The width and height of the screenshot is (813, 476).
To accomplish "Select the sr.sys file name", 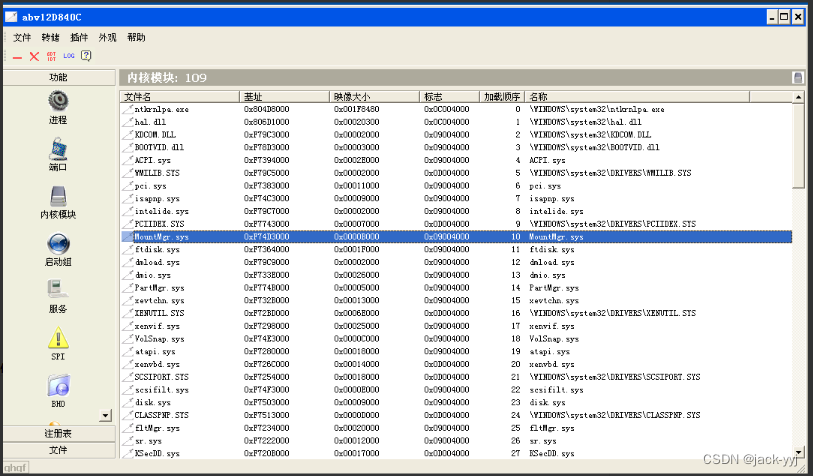I will 148,441.
